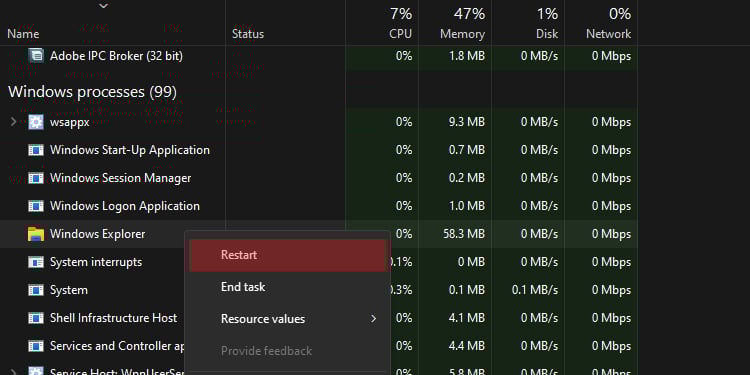Select the Windows Start-Up Application row
The height and width of the screenshot is (375, 750).
[319, 150]
